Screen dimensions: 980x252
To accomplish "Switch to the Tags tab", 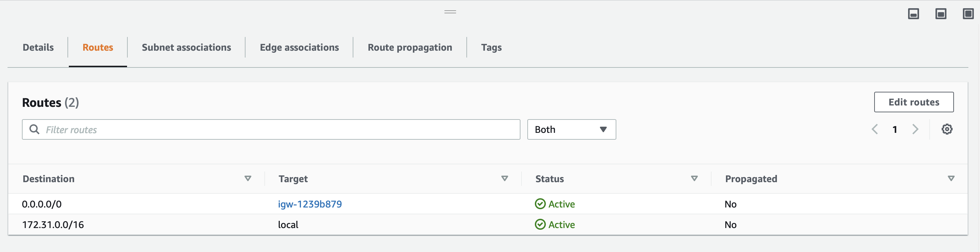I will click(x=491, y=47).
